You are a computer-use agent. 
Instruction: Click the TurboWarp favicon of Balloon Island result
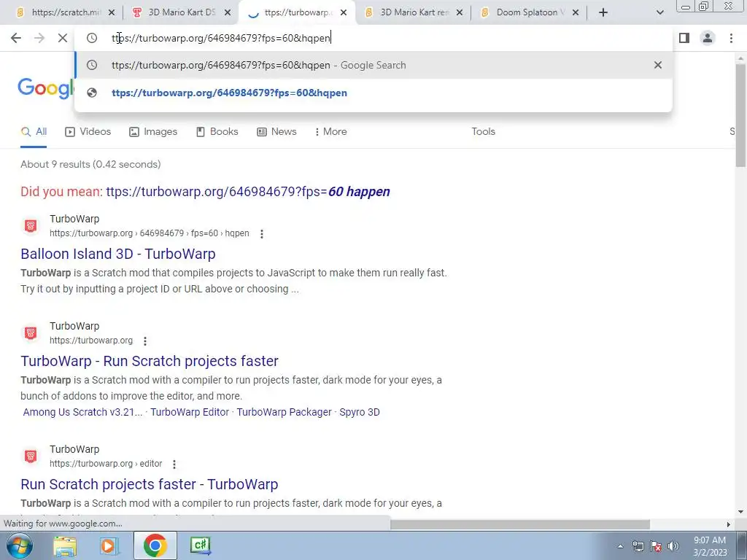click(31, 226)
